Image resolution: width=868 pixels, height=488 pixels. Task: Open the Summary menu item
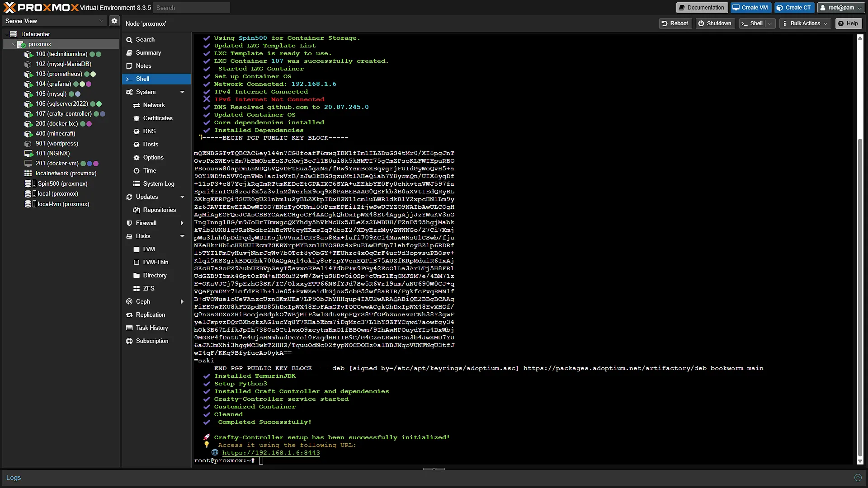click(x=156, y=53)
